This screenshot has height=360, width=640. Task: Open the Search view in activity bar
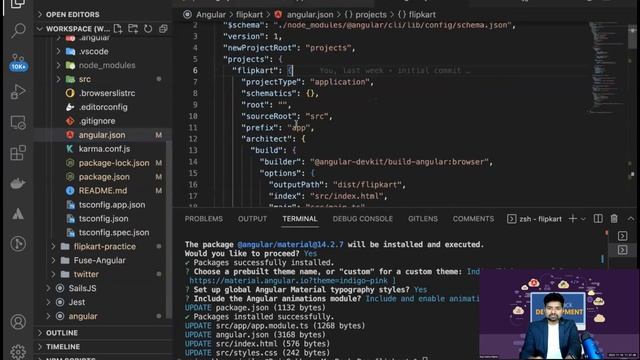point(18,31)
